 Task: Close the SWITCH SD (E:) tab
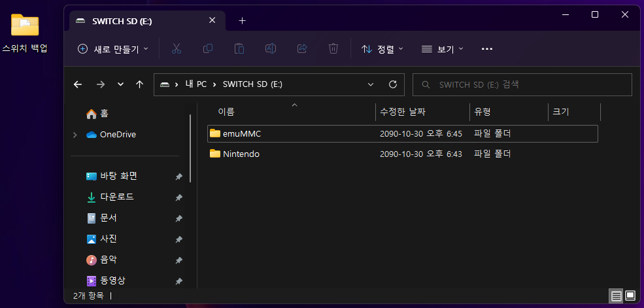point(212,20)
